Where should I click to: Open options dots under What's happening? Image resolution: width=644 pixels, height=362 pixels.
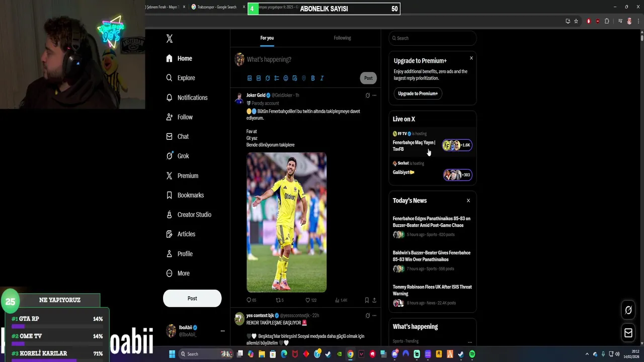point(470,342)
